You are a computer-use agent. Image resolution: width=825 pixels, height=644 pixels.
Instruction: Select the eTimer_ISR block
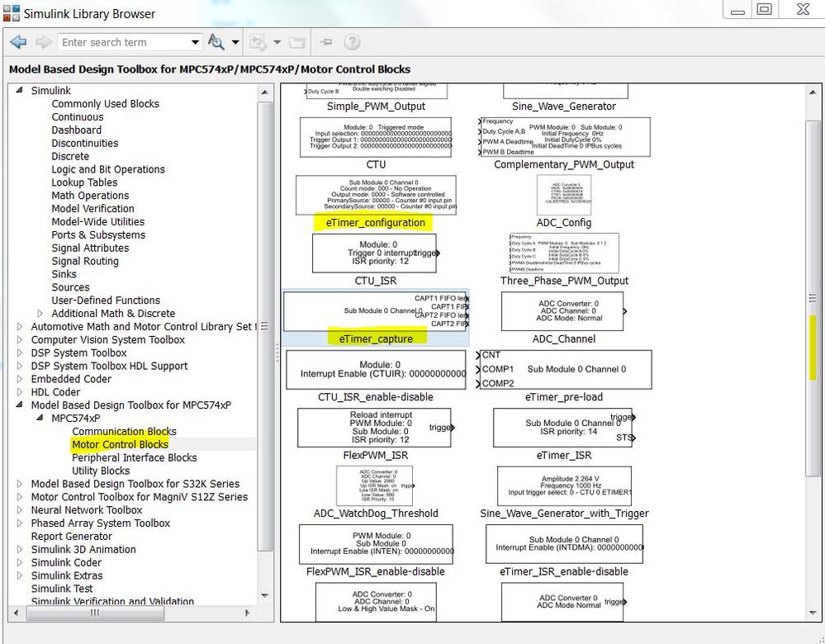563,428
